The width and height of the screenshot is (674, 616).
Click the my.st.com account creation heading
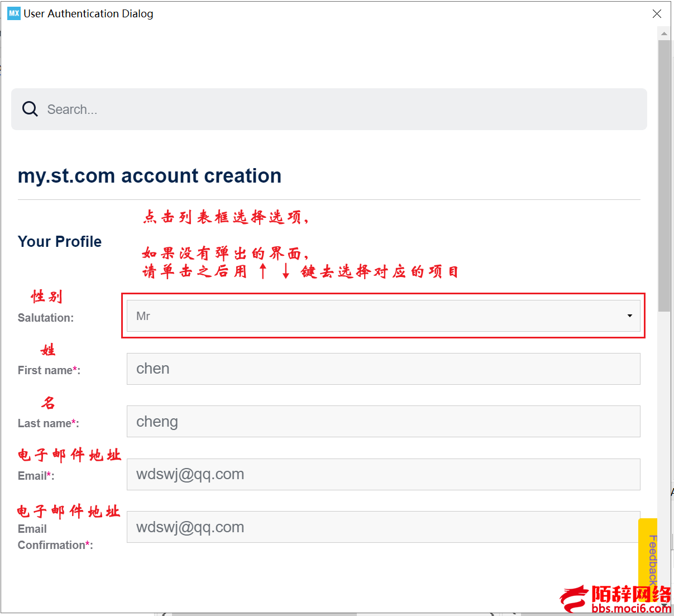coord(150,176)
